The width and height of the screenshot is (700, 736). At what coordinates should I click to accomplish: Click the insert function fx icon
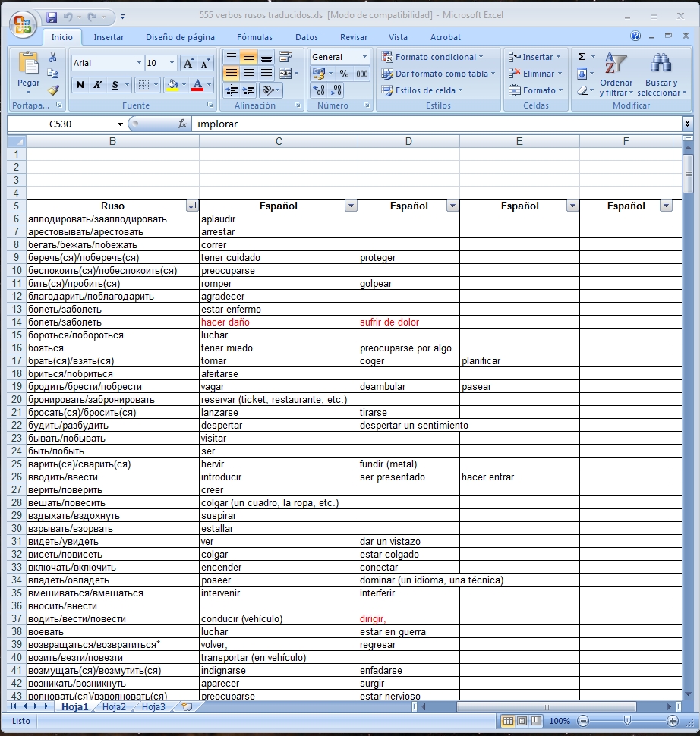tap(182, 124)
